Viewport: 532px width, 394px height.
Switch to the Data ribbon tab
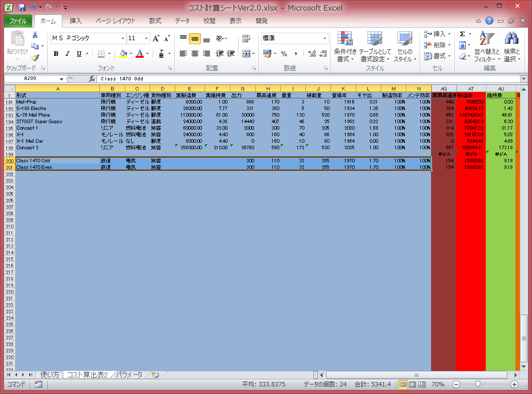[182, 21]
